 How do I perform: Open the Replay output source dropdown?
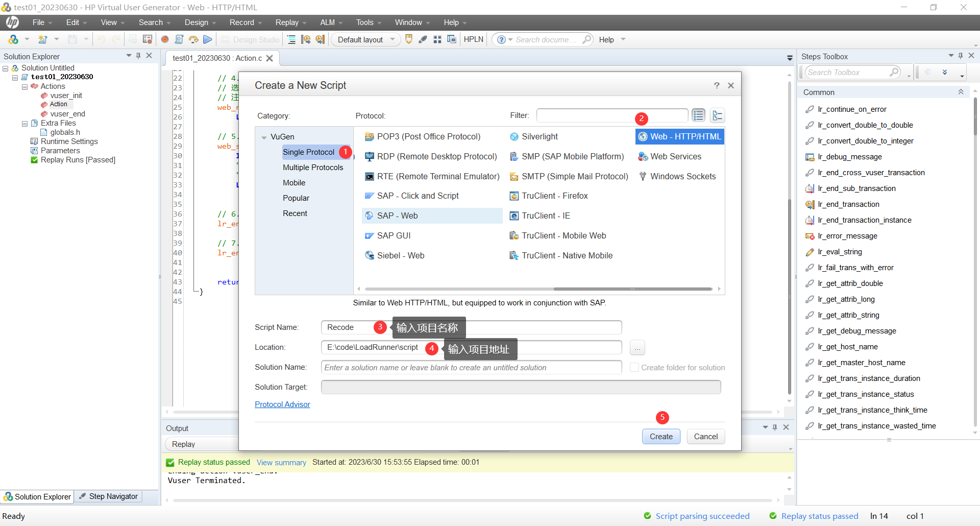click(202, 444)
